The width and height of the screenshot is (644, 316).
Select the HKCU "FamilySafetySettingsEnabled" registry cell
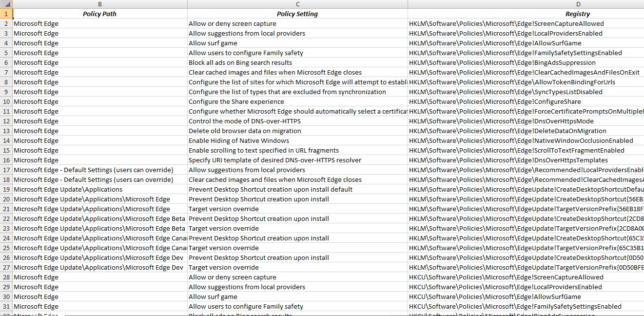[526, 306]
